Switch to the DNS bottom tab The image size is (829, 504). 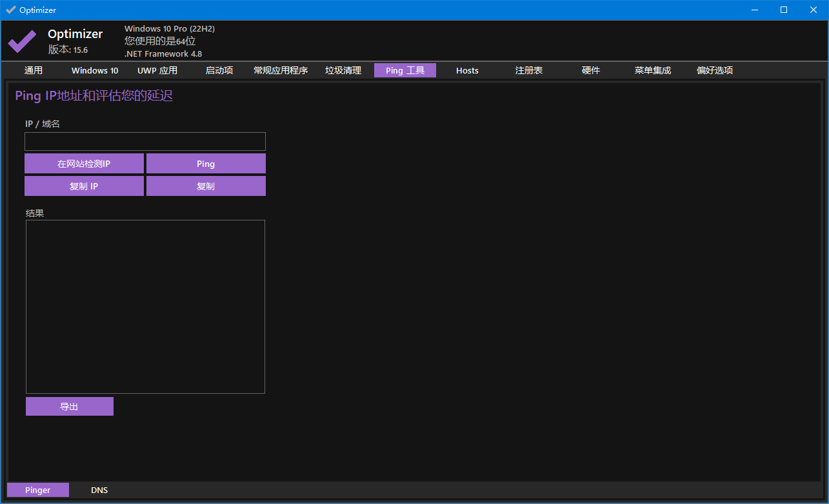pyautogui.click(x=99, y=490)
